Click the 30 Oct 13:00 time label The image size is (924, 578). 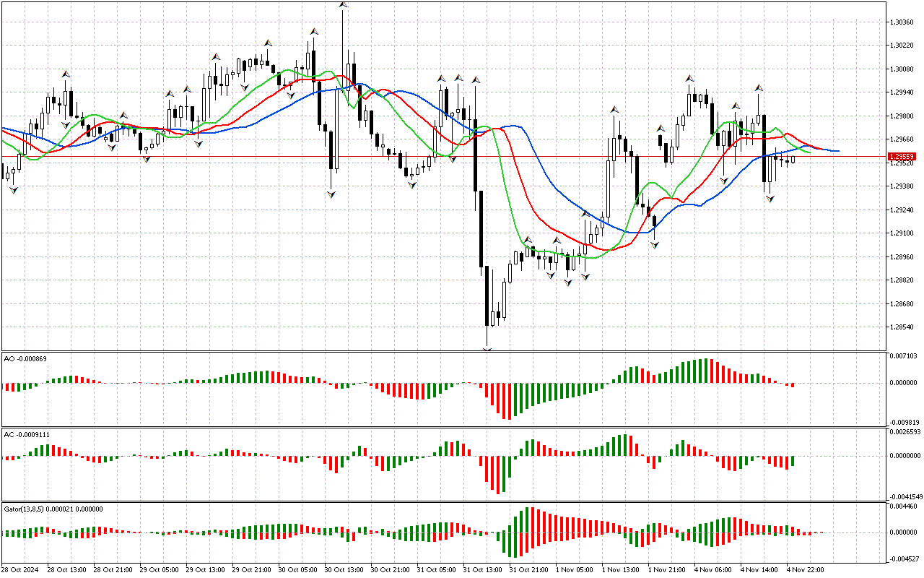(x=344, y=570)
